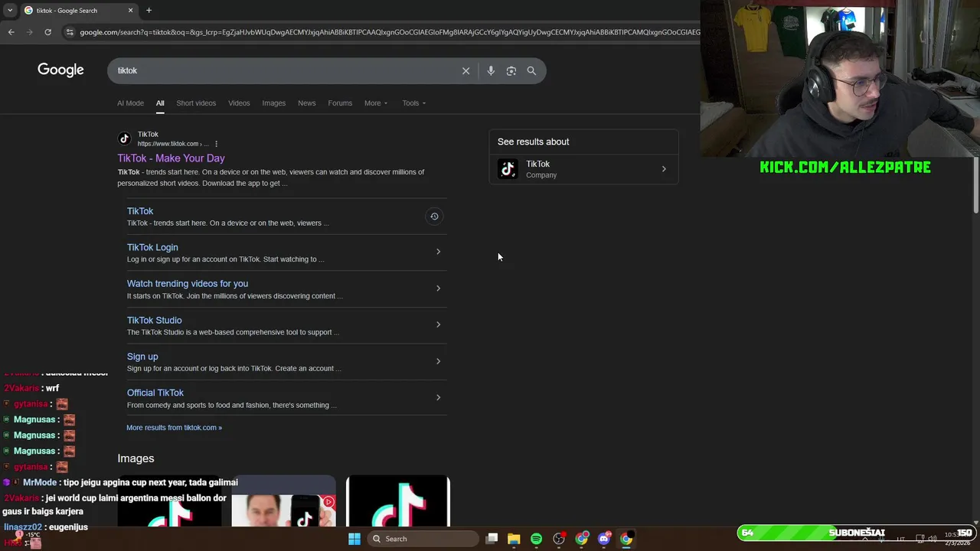Click the Windows taskbar Search box
Viewport: 980px width, 551px height.
tap(423, 539)
